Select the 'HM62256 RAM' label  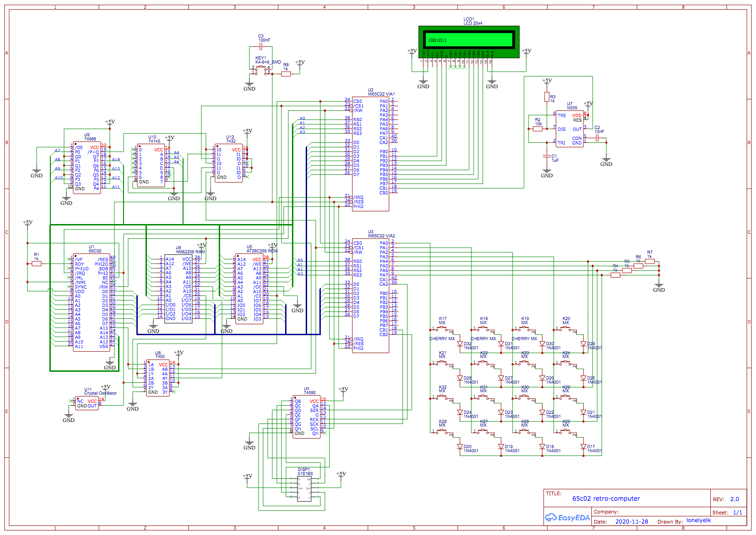pos(190,252)
